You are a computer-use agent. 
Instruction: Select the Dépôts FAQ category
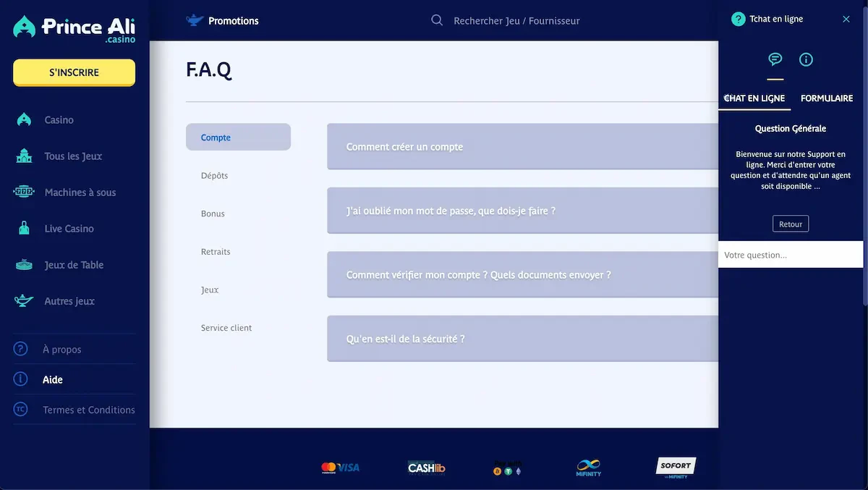click(x=215, y=176)
